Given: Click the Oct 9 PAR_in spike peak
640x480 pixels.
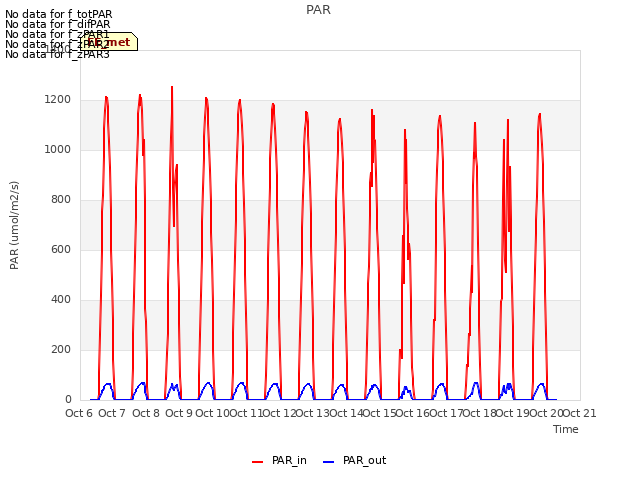Looking at the screenshot, I should coord(172,87).
